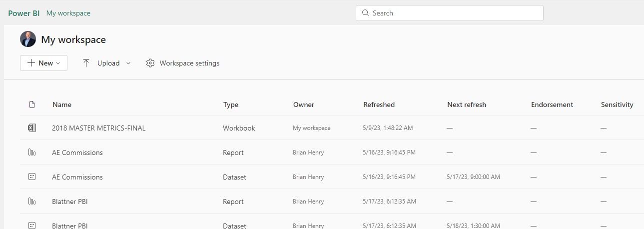This screenshot has height=229, width=644.
Task: Expand the Upload dropdown chevron
Action: [x=128, y=63]
